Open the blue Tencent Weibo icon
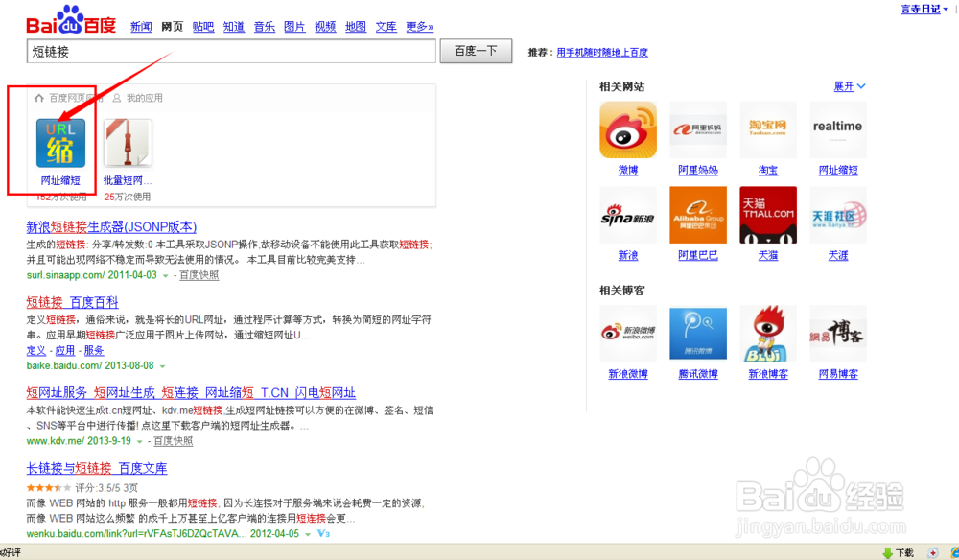The height and width of the screenshot is (560, 959). [x=698, y=333]
